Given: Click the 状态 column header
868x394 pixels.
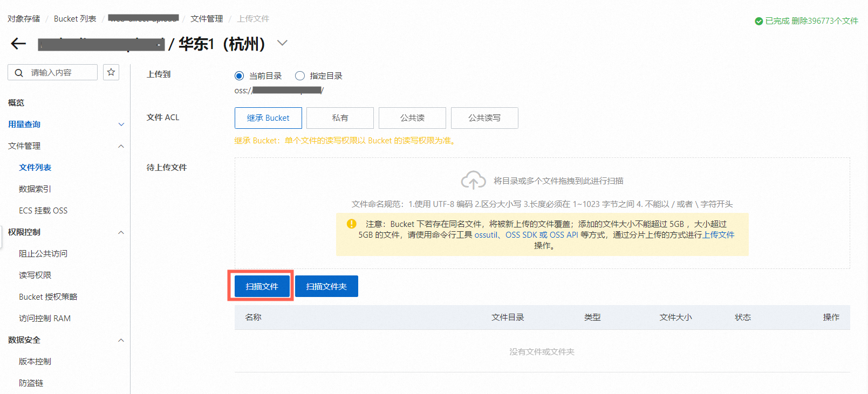Looking at the screenshot, I should coord(743,317).
